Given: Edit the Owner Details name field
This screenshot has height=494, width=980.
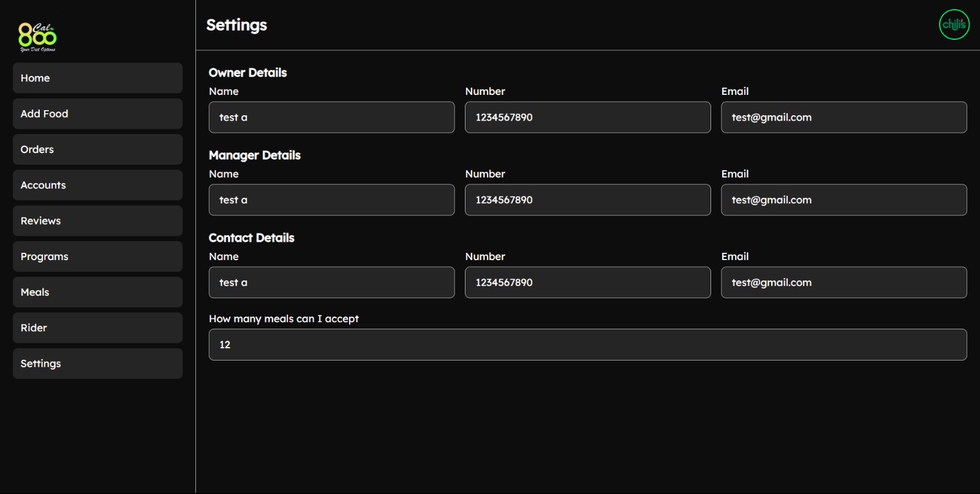Looking at the screenshot, I should coord(331,117).
